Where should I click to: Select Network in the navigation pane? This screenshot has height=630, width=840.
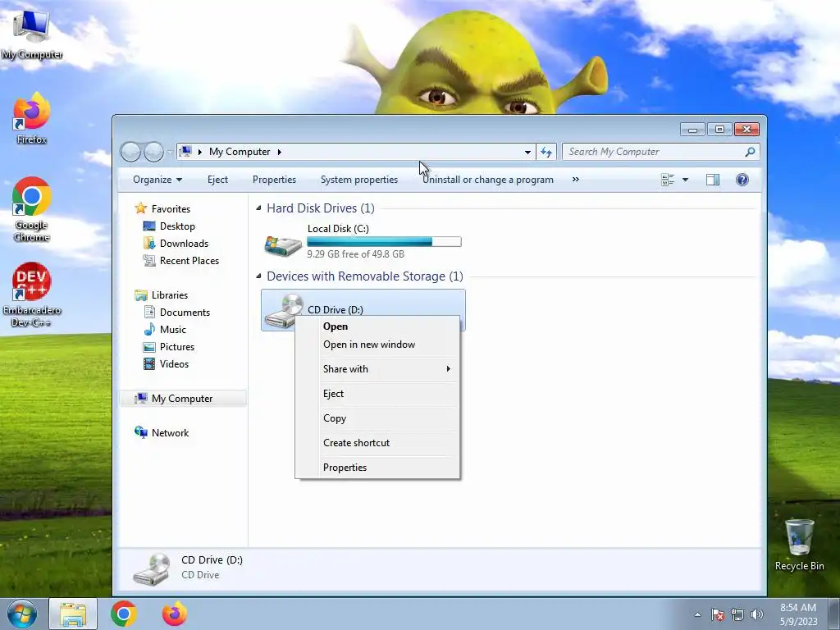(x=170, y=433)
